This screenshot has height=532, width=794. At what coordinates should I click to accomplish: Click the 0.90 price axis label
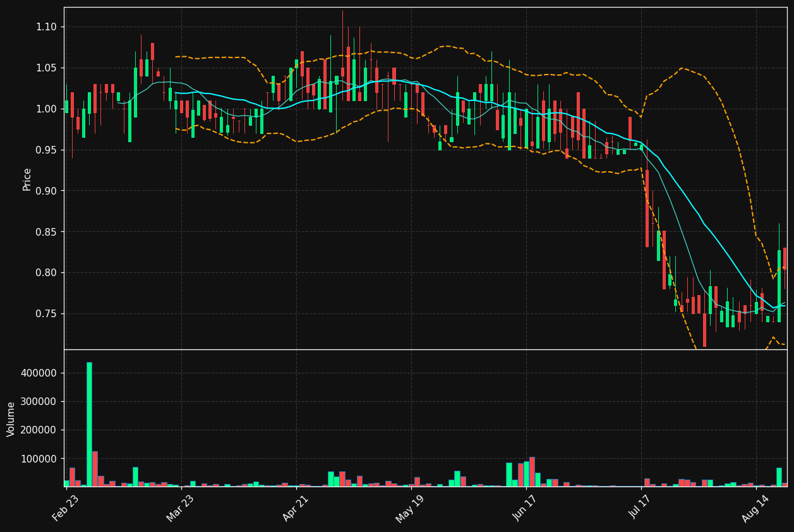point(46,191)
